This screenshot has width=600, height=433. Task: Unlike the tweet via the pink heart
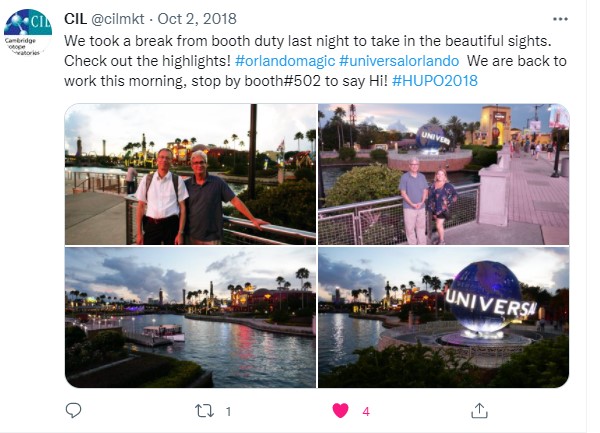click(340, 411)
